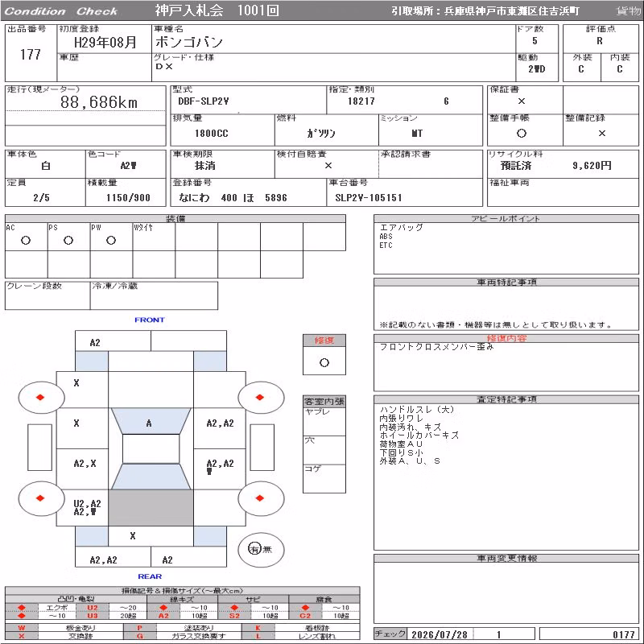Click the color code A2W
644x644 pixels.
[x=128, y=166]
